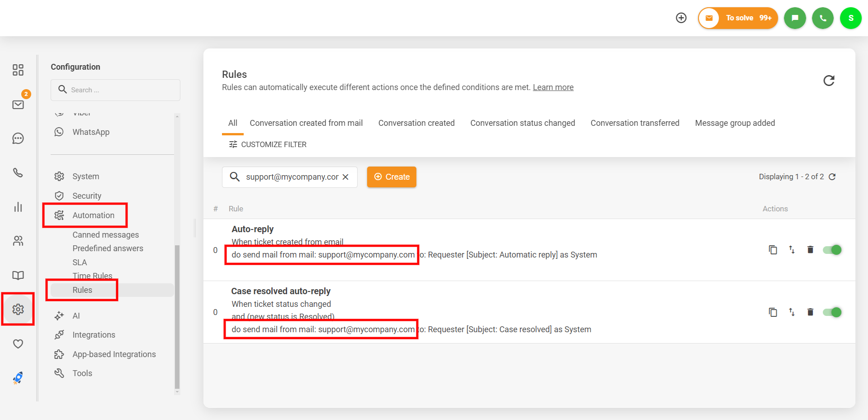Clear the rules search with X
The image size is (868, 420).
[x=345, y=177]
